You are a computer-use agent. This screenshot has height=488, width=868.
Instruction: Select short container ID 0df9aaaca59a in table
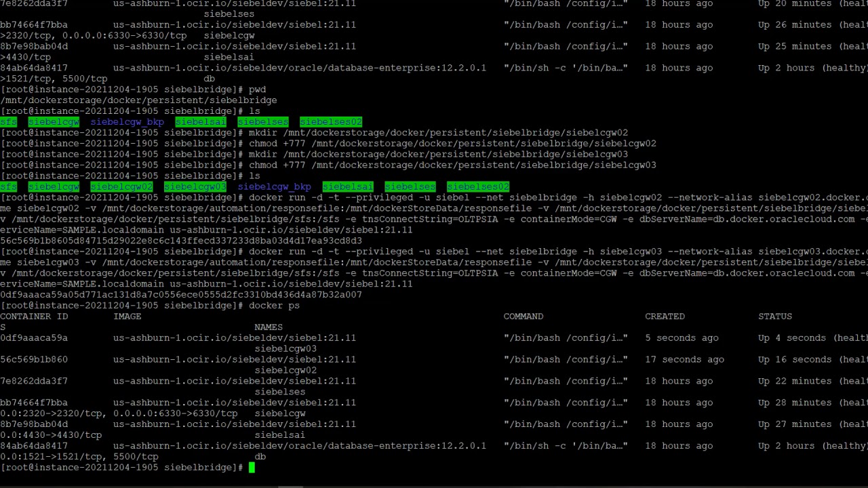(x=34, y=338)
